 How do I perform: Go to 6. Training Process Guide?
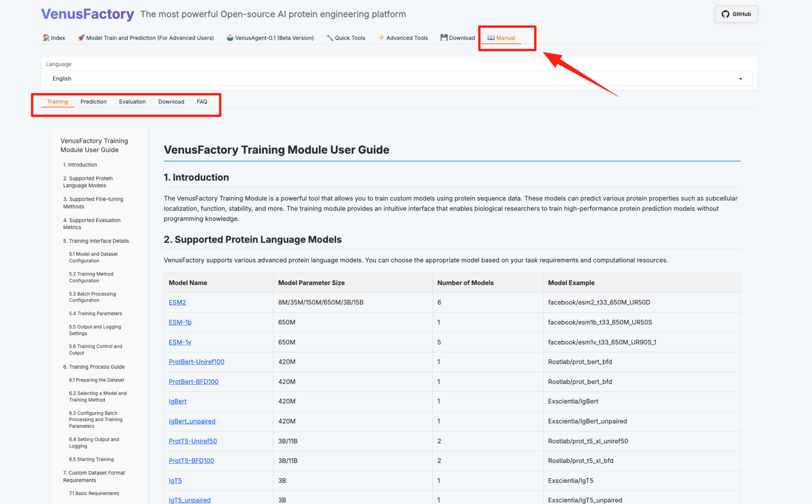pyautogui.click(x=94, y=367)
